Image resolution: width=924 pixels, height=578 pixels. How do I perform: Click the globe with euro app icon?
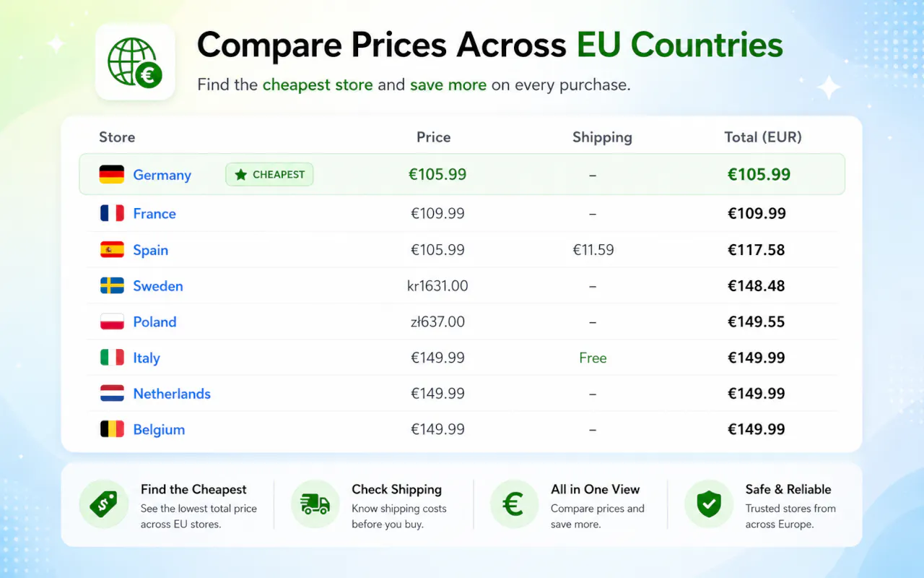[x=135, y=62]
